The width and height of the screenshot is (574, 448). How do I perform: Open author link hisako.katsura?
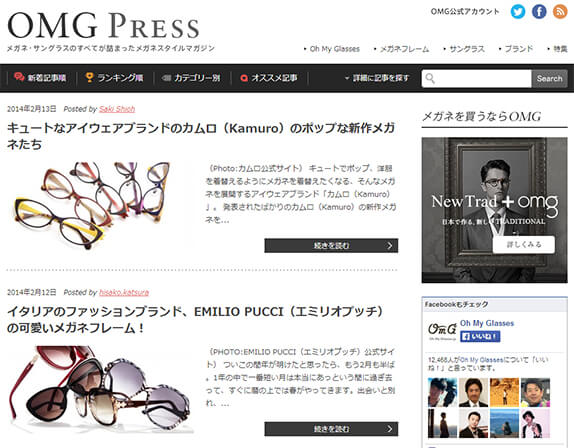pos(124,292)
